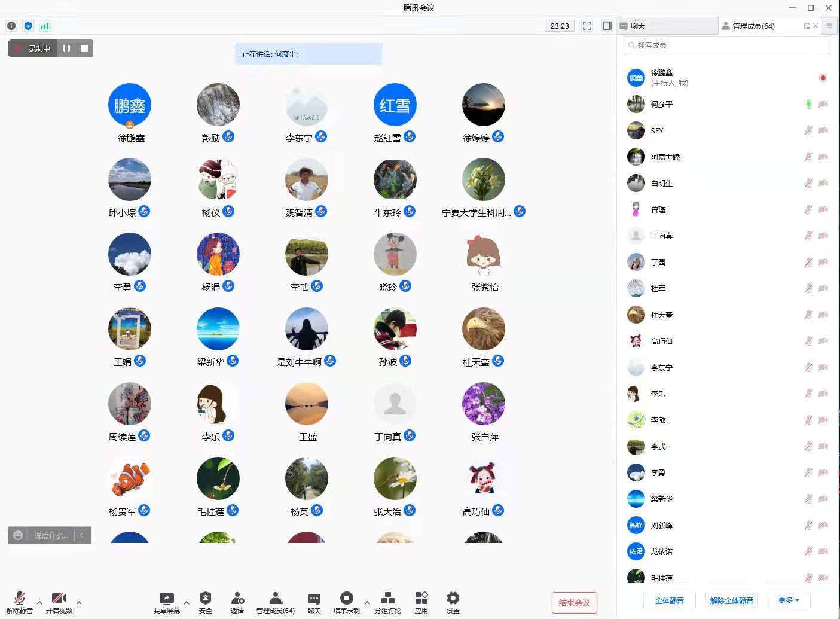840x619 pixels.
Task: Click the 说点什么 message input
Action: click(51, 535)
